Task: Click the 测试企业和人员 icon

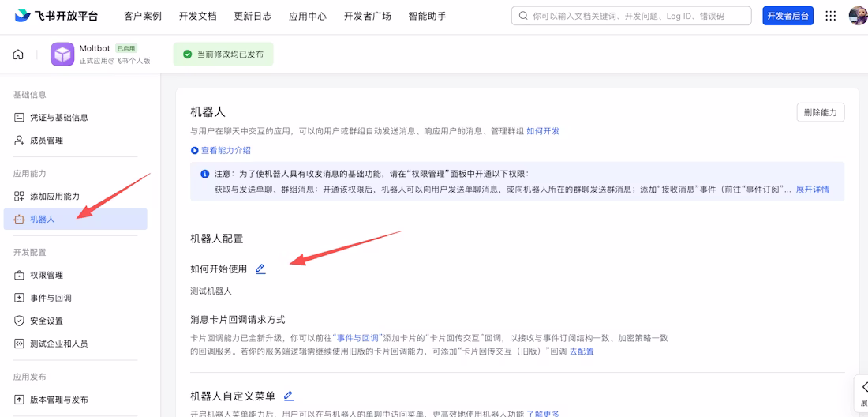Action: [x=19, y=344]
